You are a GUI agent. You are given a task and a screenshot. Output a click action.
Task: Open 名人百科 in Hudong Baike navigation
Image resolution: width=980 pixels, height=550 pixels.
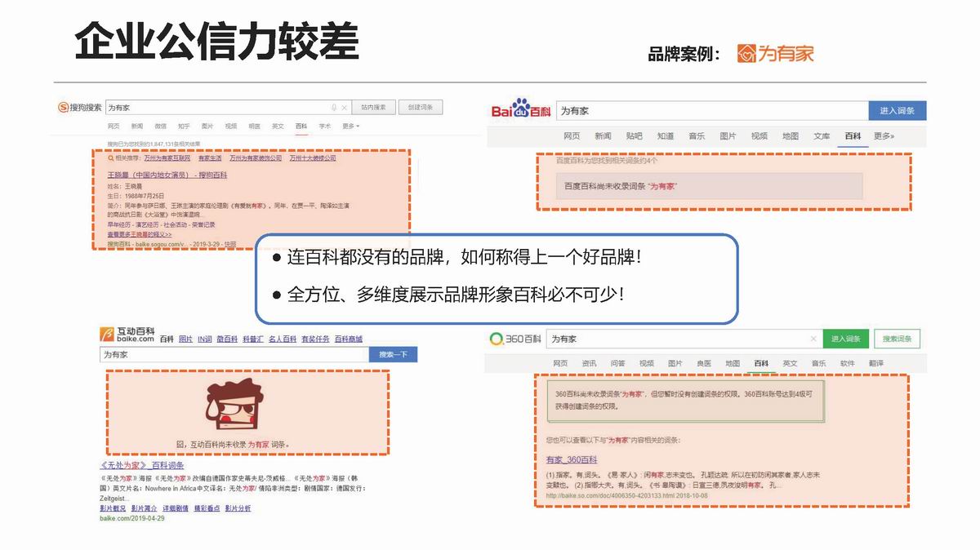282,339
